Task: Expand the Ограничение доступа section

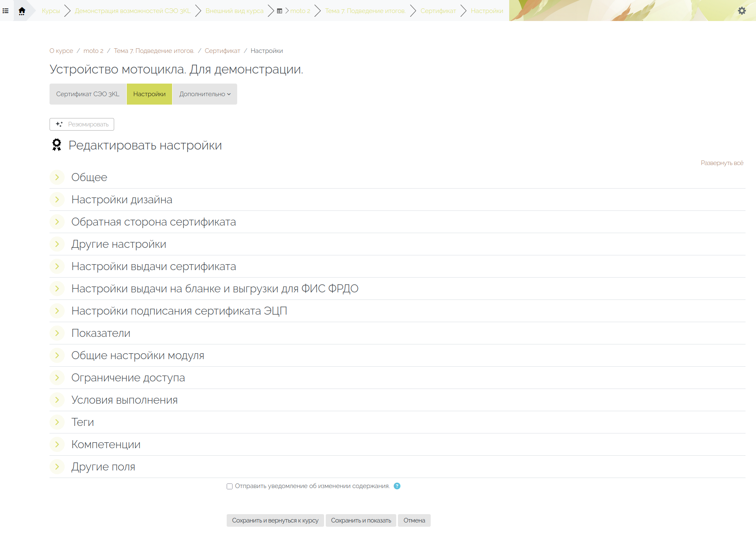Action: 57,378
